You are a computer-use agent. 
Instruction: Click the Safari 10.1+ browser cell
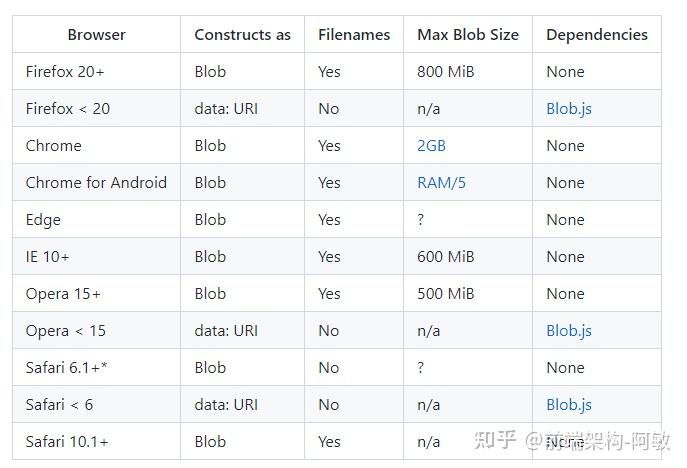click(x=67, y=442)
